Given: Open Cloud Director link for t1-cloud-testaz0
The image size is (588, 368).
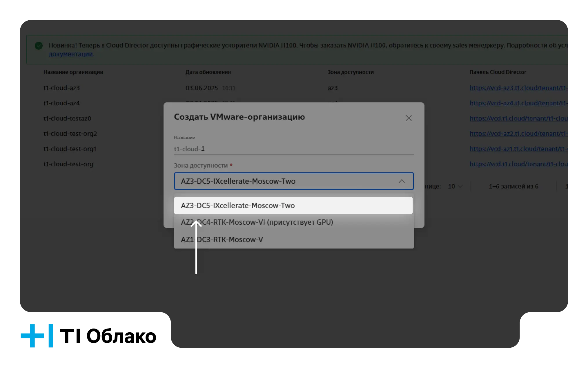Looking at the screenshot, I should (518, 118).
